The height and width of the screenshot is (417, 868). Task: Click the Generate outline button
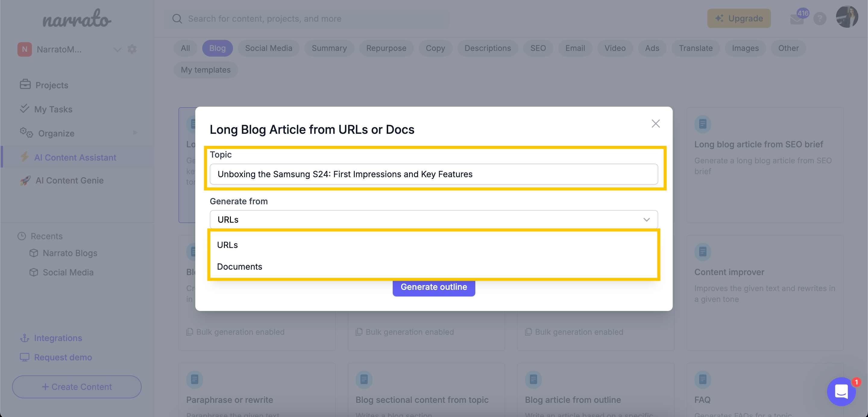(x=434, y=287)
